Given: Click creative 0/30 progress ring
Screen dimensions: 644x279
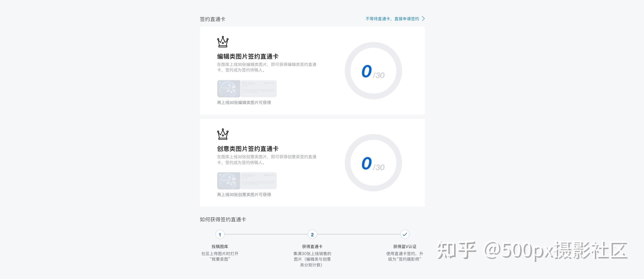Looking at the screenshot, I should coord(373,163).
